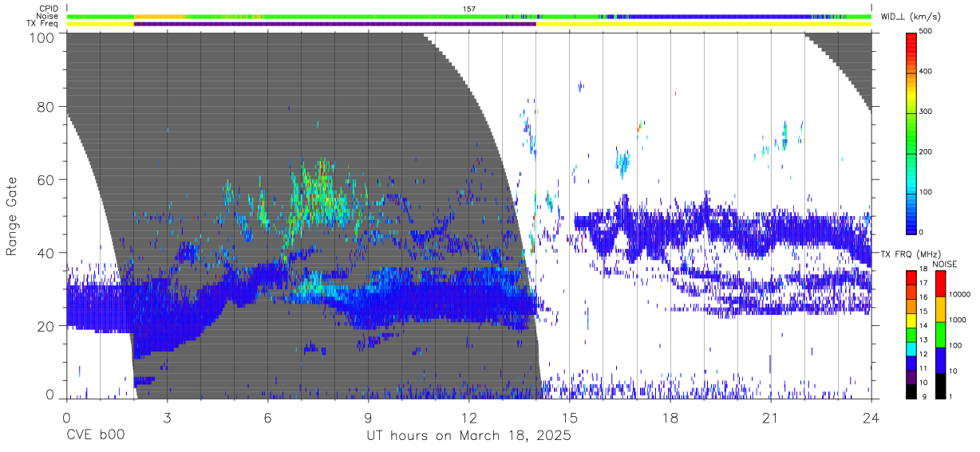Screen dimensions: 980x452
Task: Pick the blue 10–100 swatch in noise legend
Action: pyautogui.click(x=939, y=360)
